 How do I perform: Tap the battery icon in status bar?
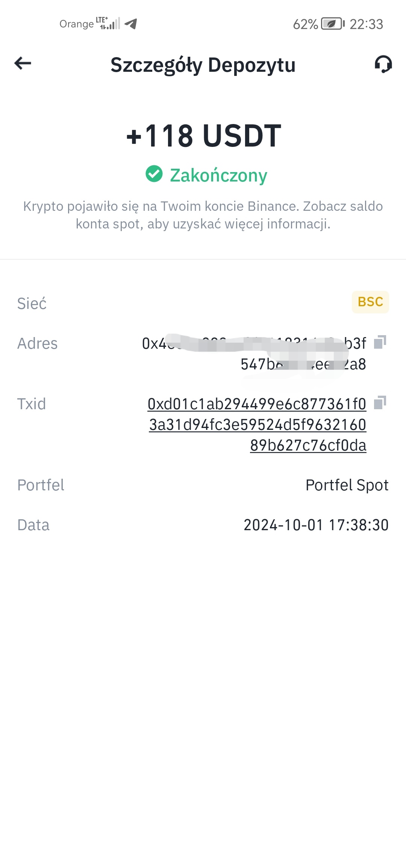pyautogui.click(x=333, y=24)
